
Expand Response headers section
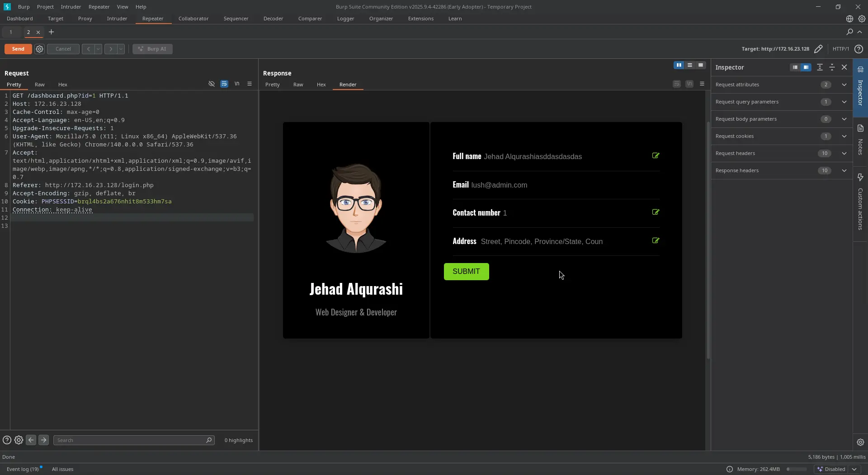[844, 170]
